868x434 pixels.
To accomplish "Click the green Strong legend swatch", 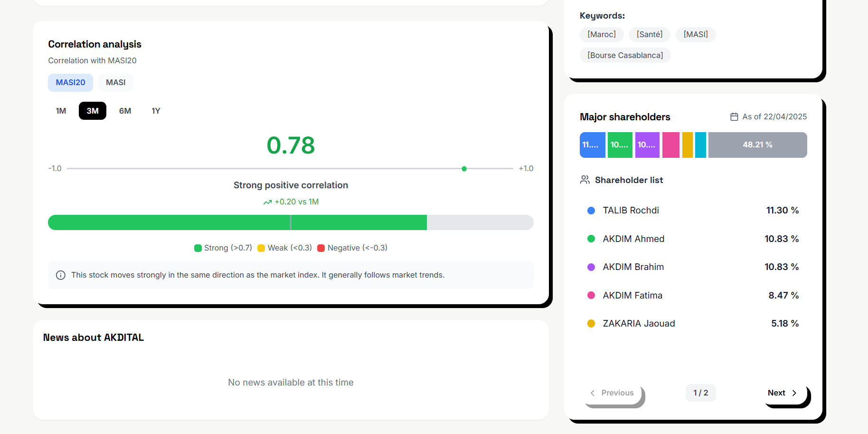I will pyautogui.click(x=198, y=248).
